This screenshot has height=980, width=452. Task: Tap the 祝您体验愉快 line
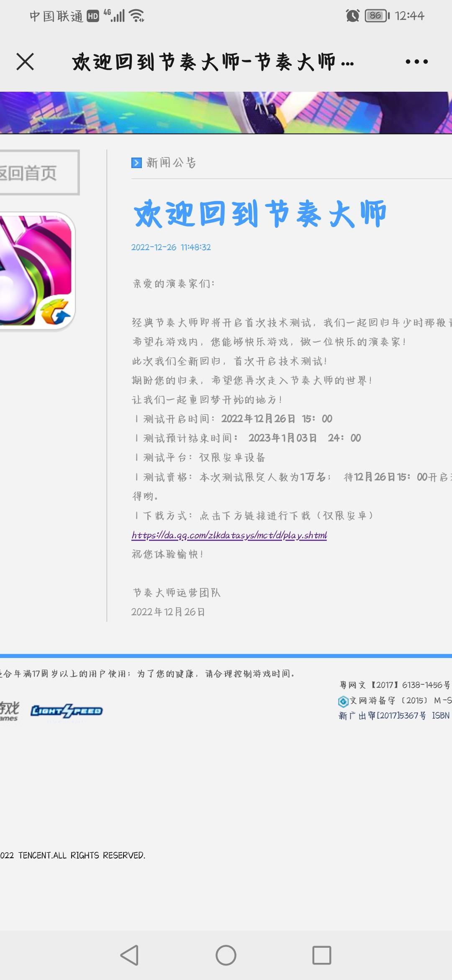168,554
